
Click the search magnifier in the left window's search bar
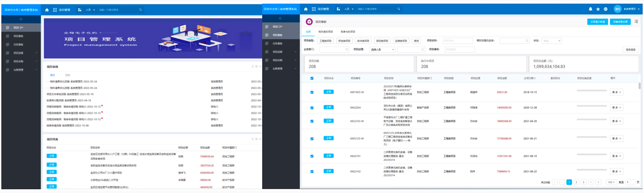140,10
